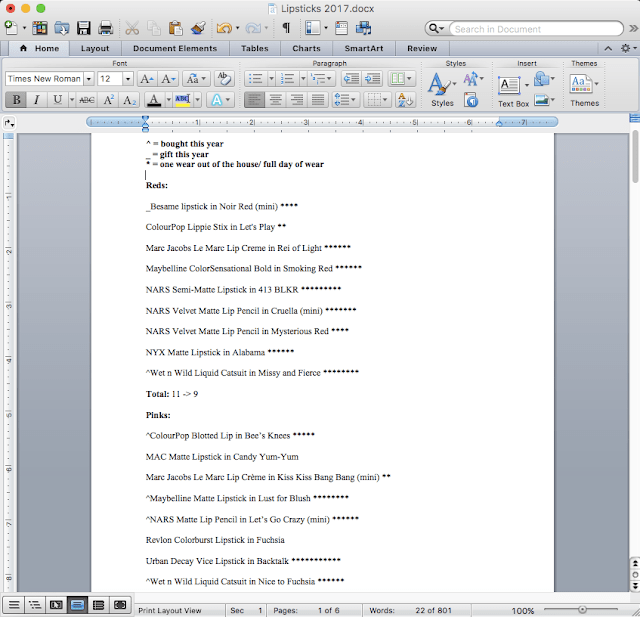
Task: Toggle Italic formatting
Action: [36, 100]
